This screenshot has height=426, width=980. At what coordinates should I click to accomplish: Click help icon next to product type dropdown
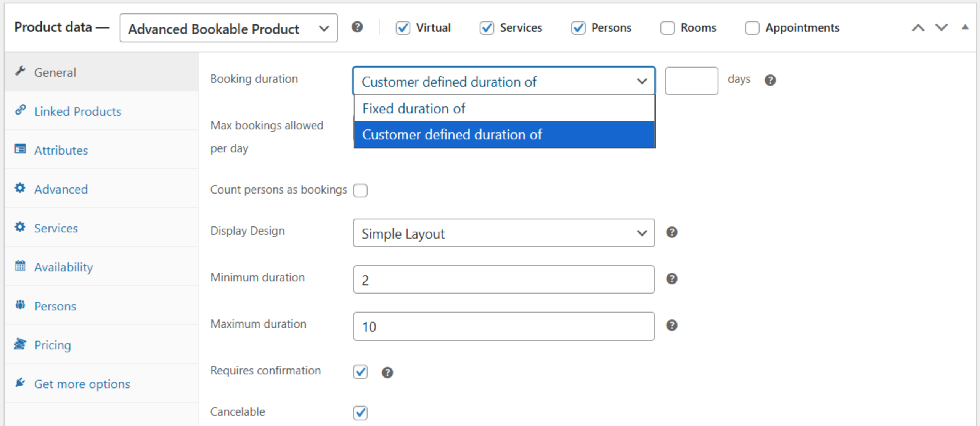coord(357,27)
